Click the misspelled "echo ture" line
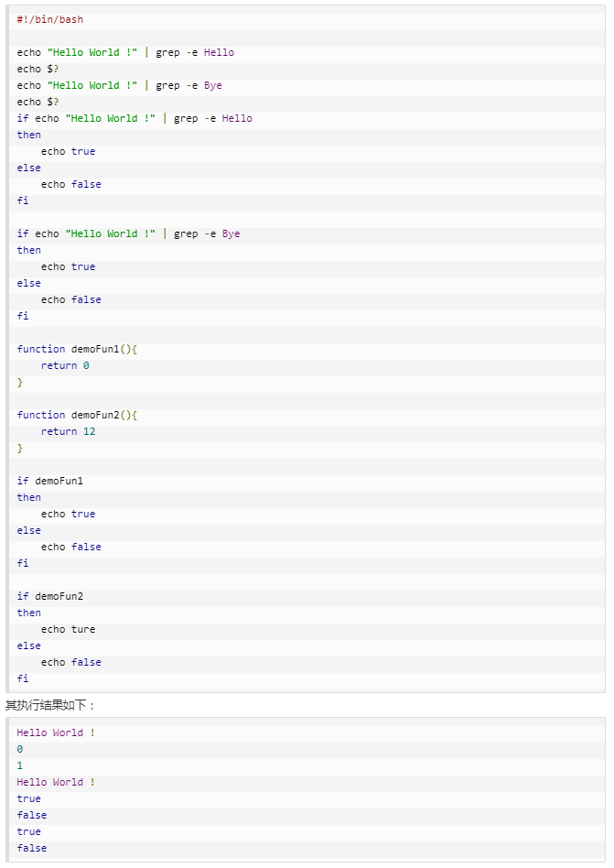Viewport: 614px width, 868px height. pos(68,629)
